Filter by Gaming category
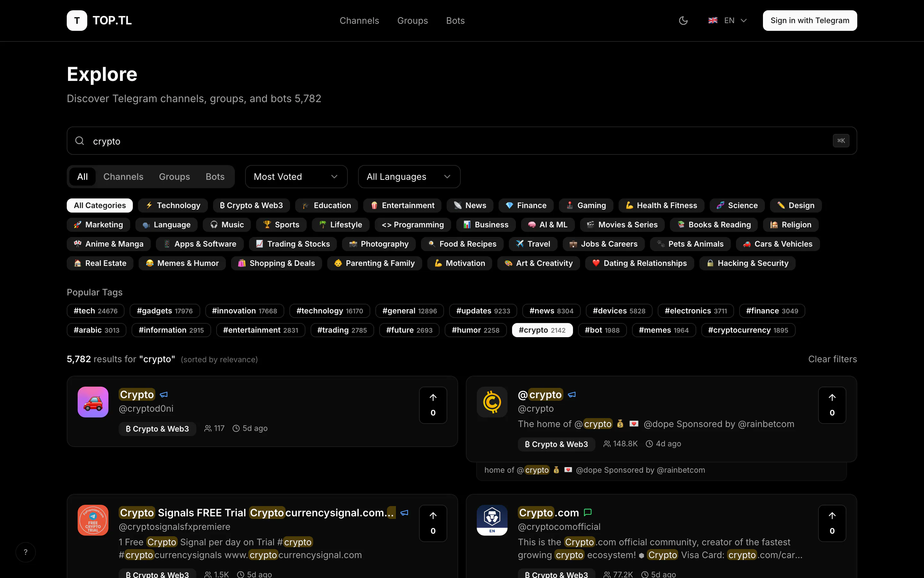Screen dimensions: 924x578 [x=586, y=205]
